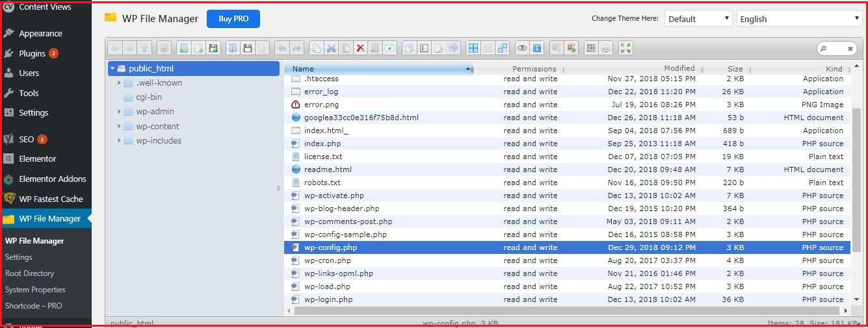Collapse the public_html root arrow

coord(112,68)
